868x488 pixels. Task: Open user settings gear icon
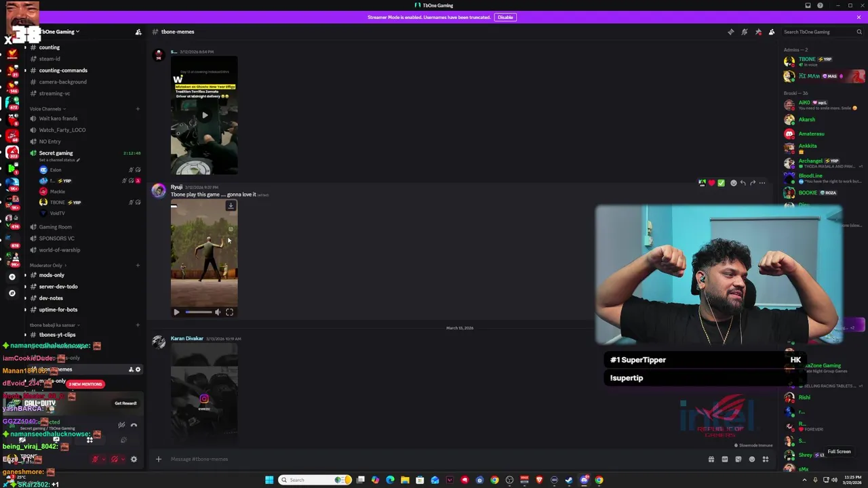click(x=134, y=460)
